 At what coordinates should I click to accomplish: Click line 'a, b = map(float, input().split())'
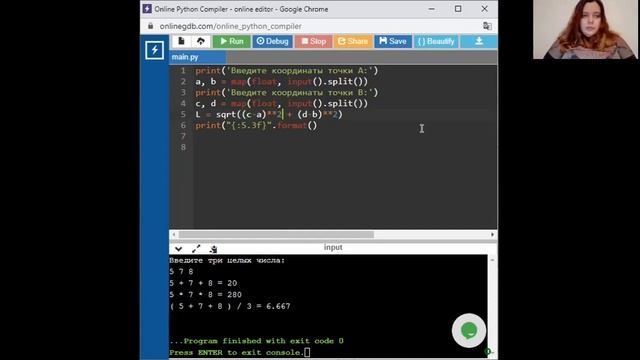[282, 82]
